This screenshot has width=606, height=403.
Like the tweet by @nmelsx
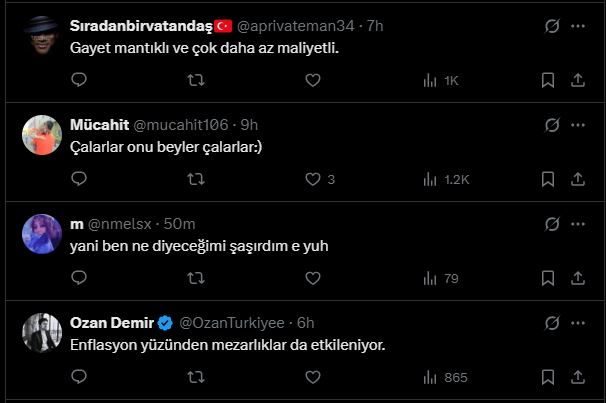(313, 278)
